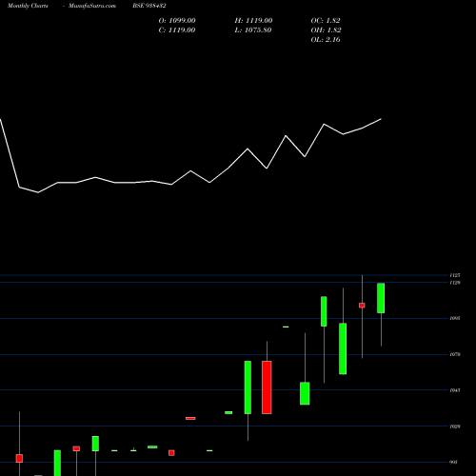The width and height of the screenshot is (476, 476).
Task: Click the MunafaSutra.com label
Action: [x=92, y=6]
